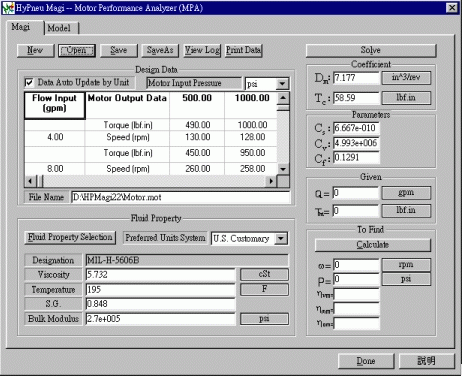This screenshot has height=376, width=462.
Task: Click the table's horizontal scrollbar right arrow
Action: [x=271, y=181]
